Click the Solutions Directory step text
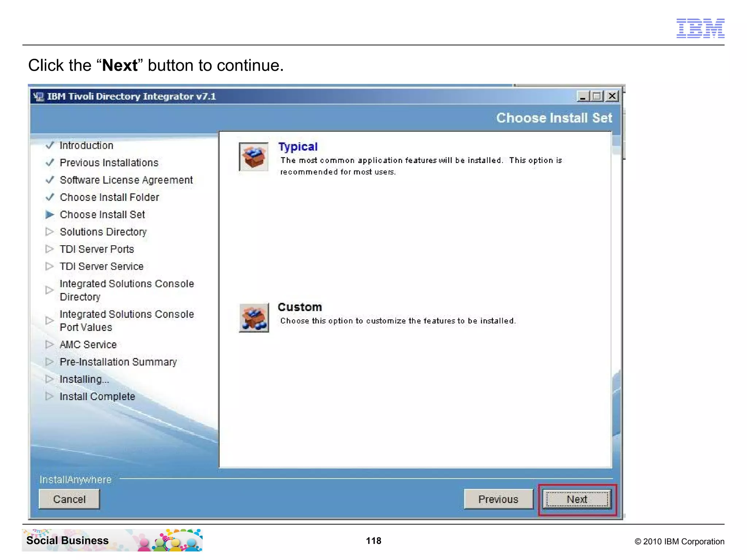Image resolution: width=747 pixels, height=560 pixels. 103,232
